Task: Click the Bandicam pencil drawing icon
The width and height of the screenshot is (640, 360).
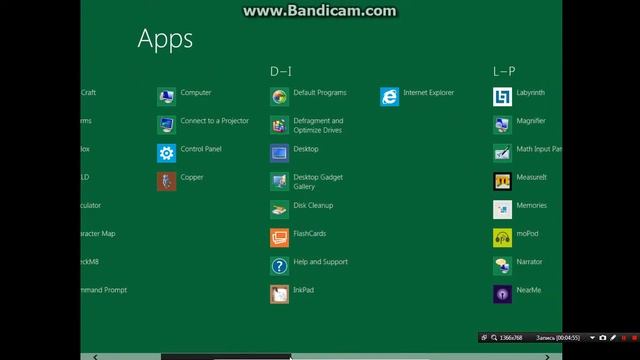Action: [x=613, y=338]
